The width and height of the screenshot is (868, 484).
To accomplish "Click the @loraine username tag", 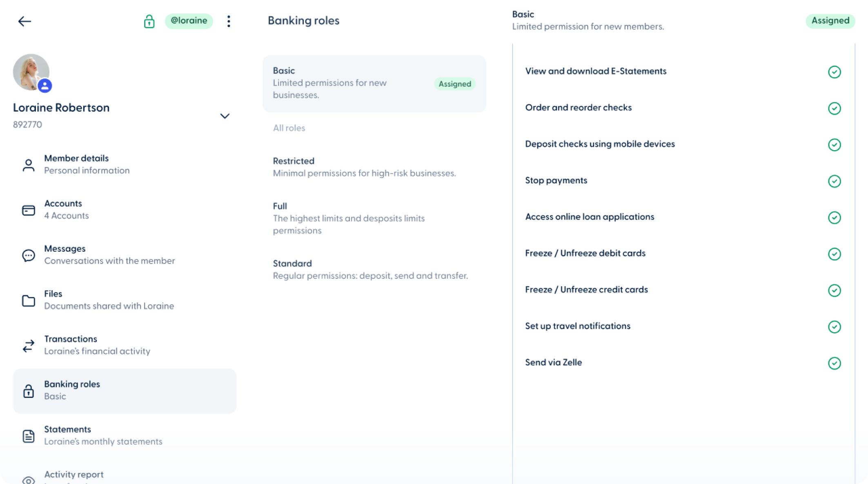I will click(x=189, y=21).
